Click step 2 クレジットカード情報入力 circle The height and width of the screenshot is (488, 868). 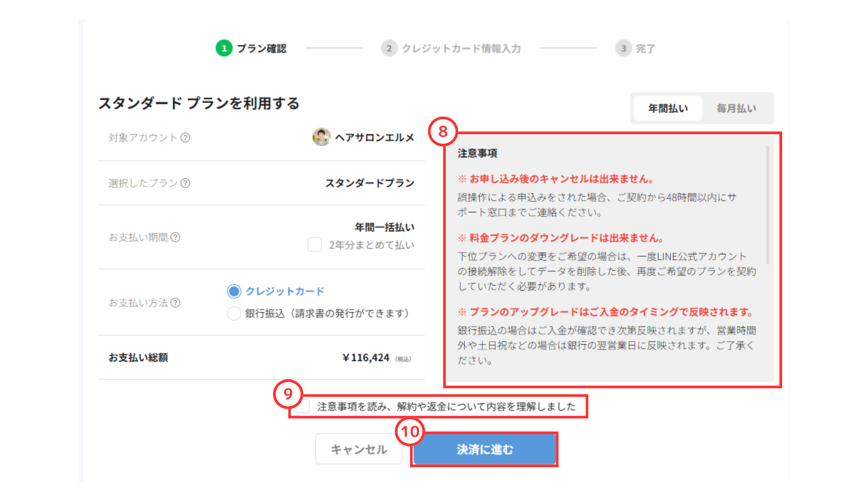[x=389, y=48]
